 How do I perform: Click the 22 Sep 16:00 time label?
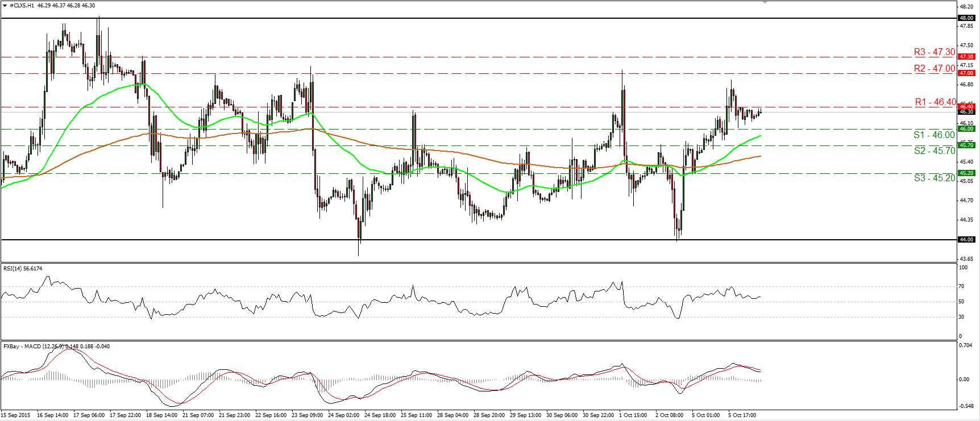coord(271,415)
